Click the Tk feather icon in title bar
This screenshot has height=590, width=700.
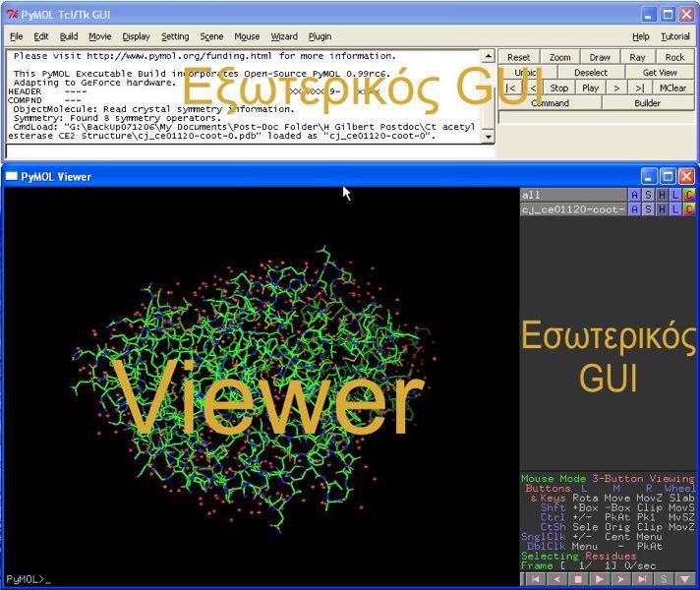(x=12, y=15)
